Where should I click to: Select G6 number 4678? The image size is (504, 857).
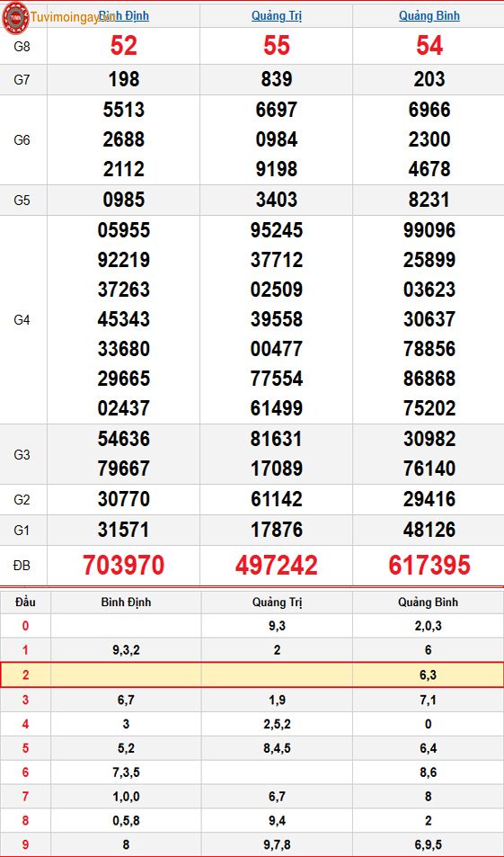pos(429,169)
